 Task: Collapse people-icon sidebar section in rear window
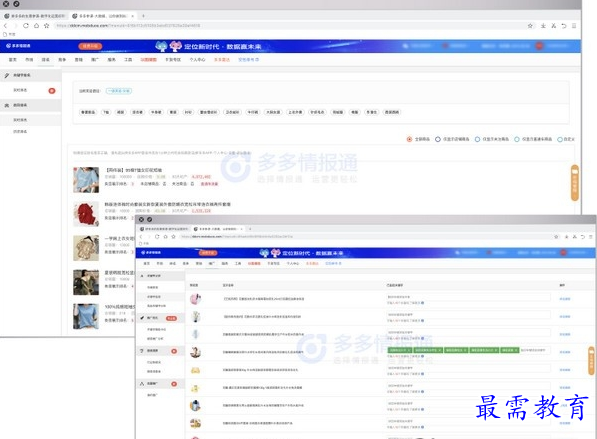coord(30,105)
